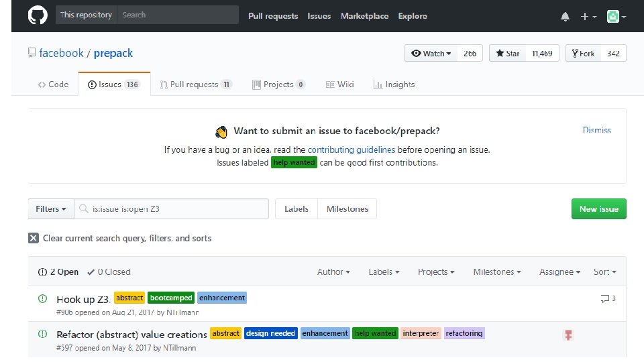View forks count 342
Screen dimensions: 644x362
point(613,54)
